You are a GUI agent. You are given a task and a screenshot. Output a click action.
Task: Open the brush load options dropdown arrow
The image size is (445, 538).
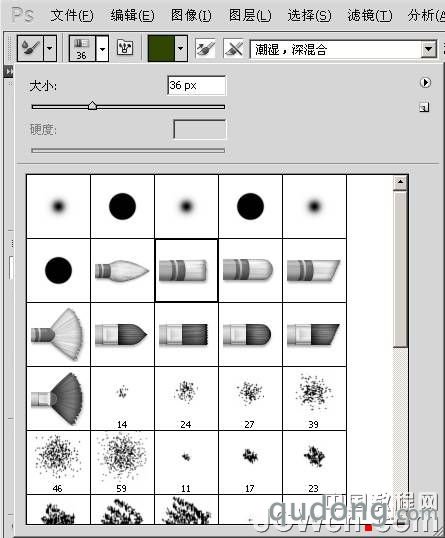181,48
